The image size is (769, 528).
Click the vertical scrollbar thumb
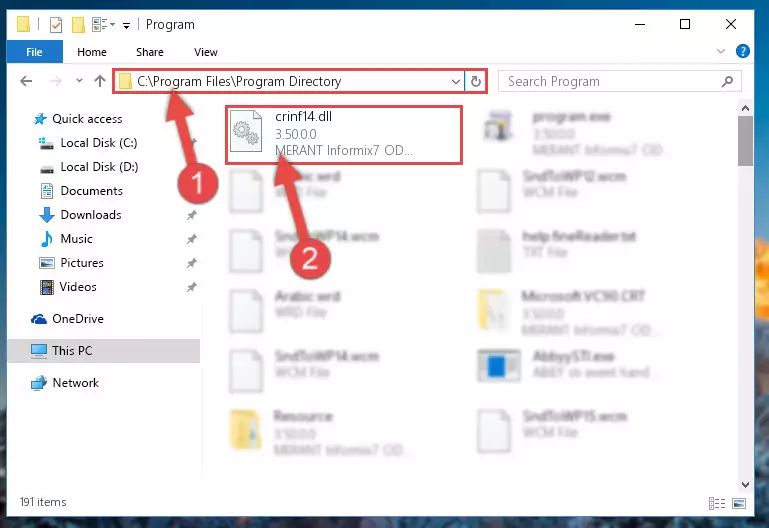[745, 141]
